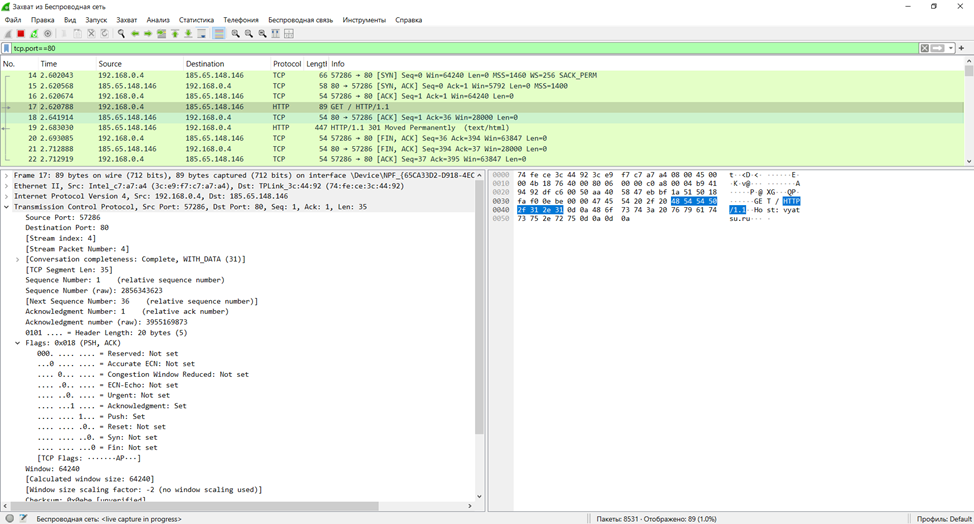Jump to the last packet
This screenshot has height=524, width=974.
188,33
